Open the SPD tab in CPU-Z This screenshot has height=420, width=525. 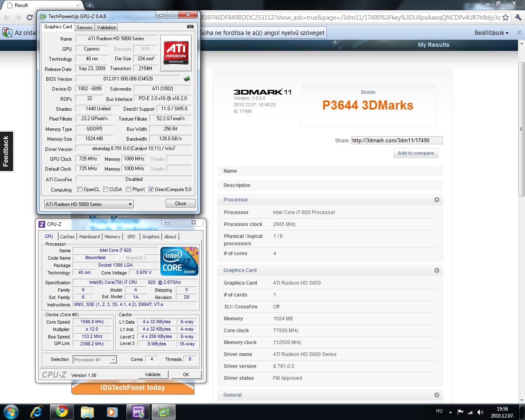point(131,237)
